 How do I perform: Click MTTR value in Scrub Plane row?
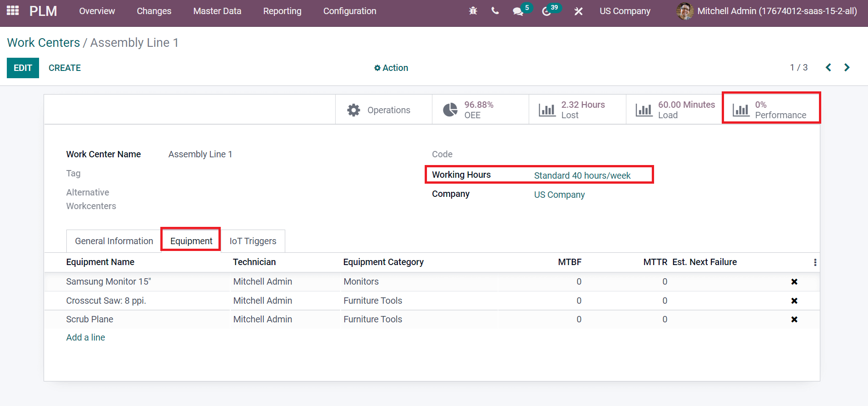click(x=665, y=319)
